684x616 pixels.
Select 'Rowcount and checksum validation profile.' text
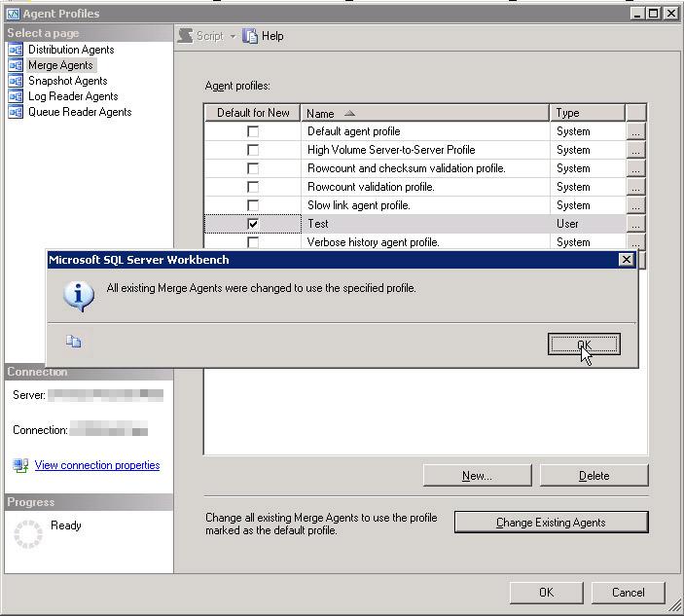[x=407, y=168]
